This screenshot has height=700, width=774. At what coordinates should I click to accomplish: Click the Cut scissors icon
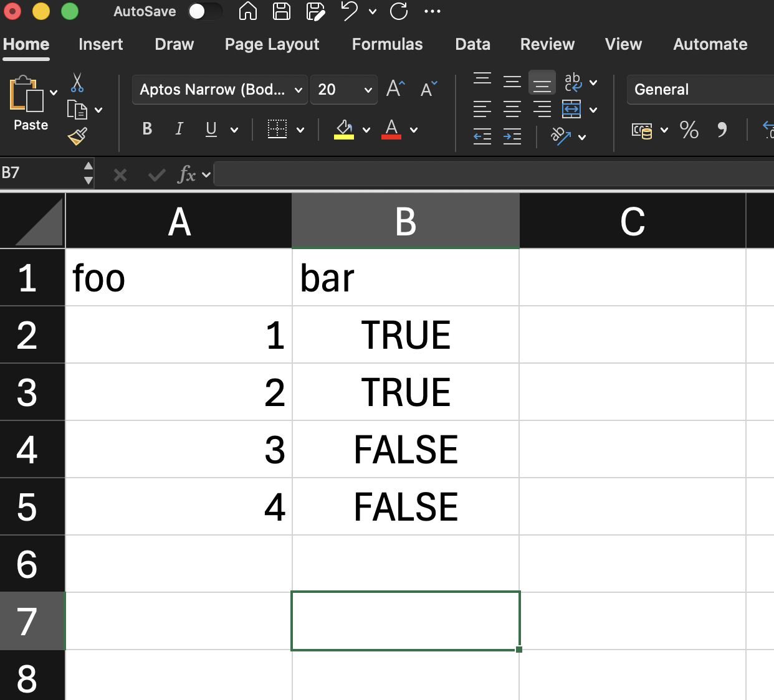pos(77,82)
